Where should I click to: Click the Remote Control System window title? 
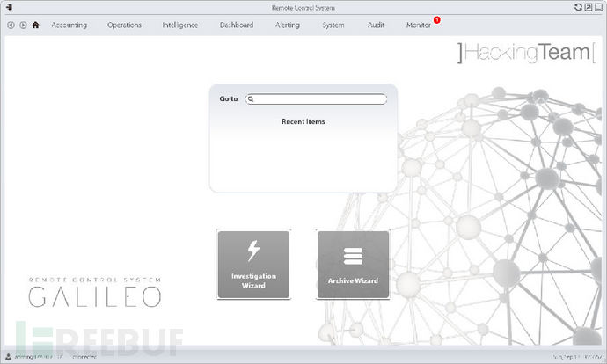point(303,7)
